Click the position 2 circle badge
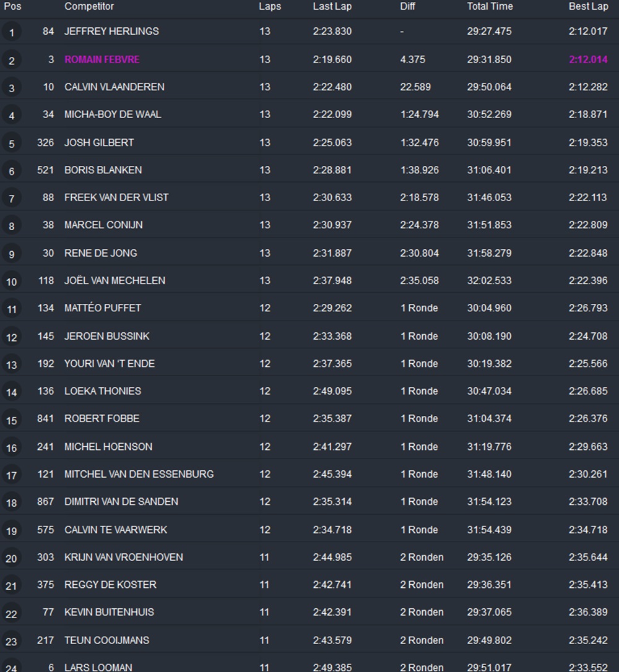 11,60
